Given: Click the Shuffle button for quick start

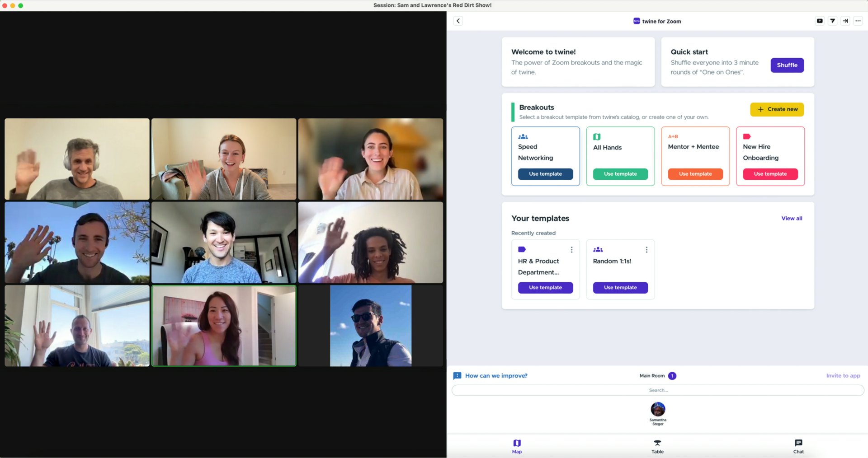Looking at the screenshot, I should [x=787, y=65].
